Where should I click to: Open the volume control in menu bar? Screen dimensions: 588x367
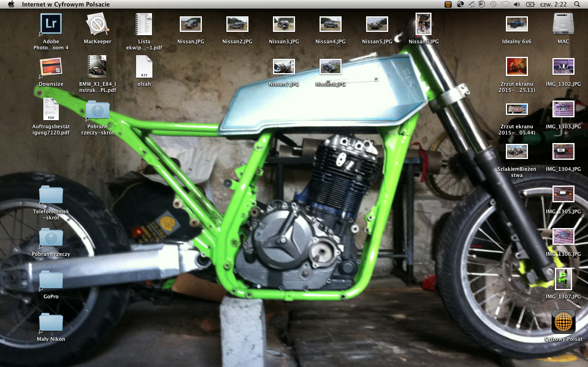click(517, 4)
